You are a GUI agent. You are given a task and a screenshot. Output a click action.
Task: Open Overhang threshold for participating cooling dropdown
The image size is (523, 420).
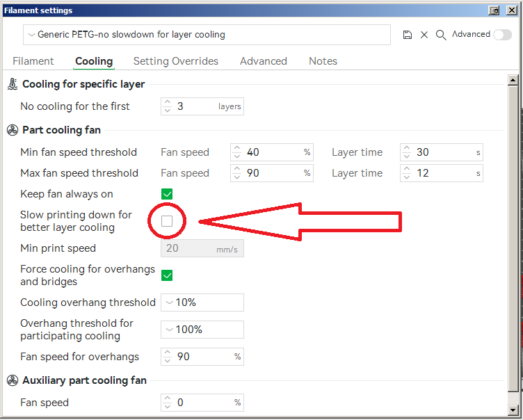pyautogui.click(x=202, y=330)
